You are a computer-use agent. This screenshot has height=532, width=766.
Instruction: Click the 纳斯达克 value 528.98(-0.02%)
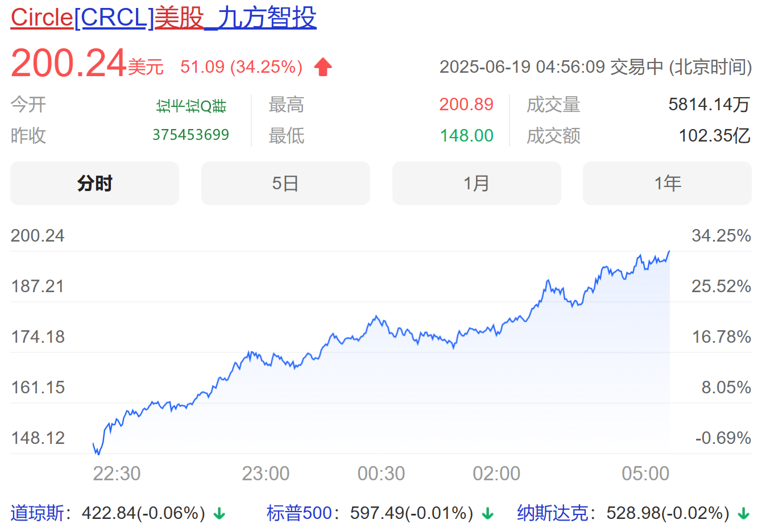(x=668, y=513)
